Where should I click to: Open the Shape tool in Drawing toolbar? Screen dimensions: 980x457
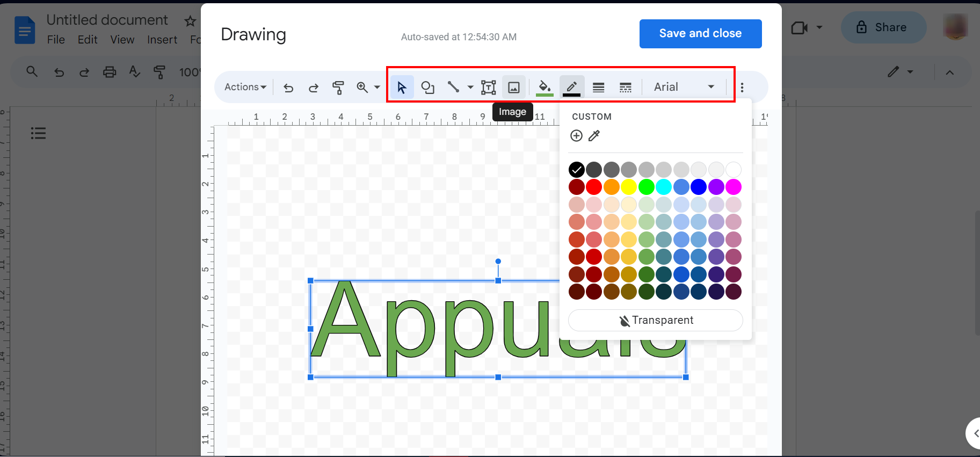coord(427,87)
